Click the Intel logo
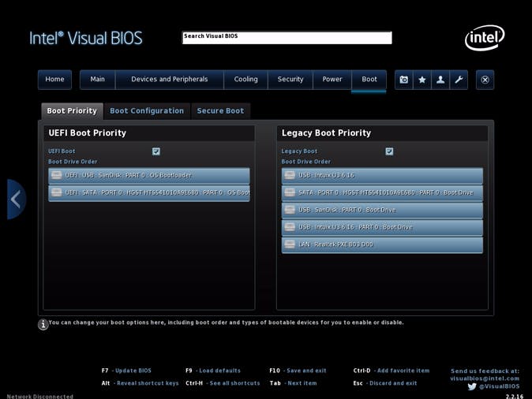Screen dimensions: 532x399 tap(485, 38)
